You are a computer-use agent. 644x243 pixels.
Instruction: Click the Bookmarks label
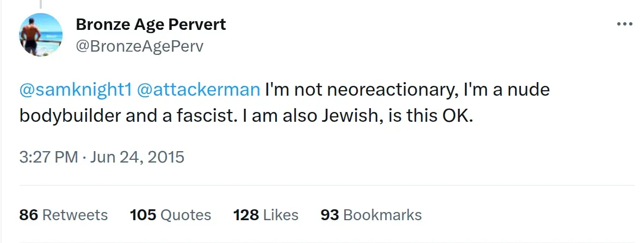coord(382,215)
